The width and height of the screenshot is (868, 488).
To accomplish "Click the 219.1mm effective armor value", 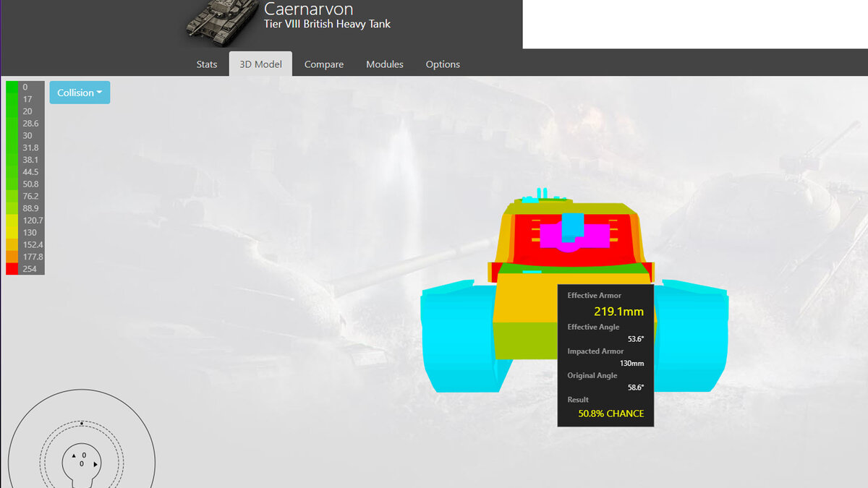I will tap(619, 312).
